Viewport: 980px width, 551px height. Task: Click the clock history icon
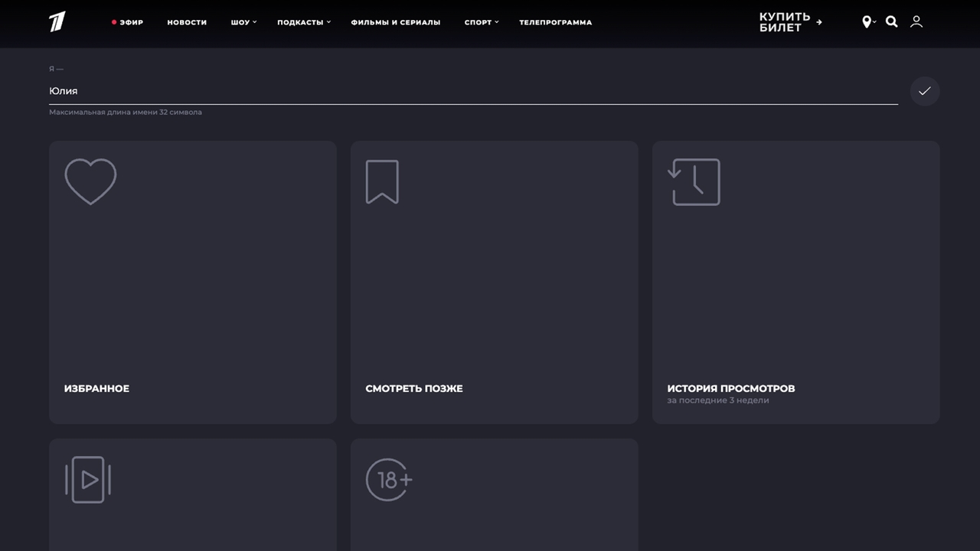(x=694, y=181)
